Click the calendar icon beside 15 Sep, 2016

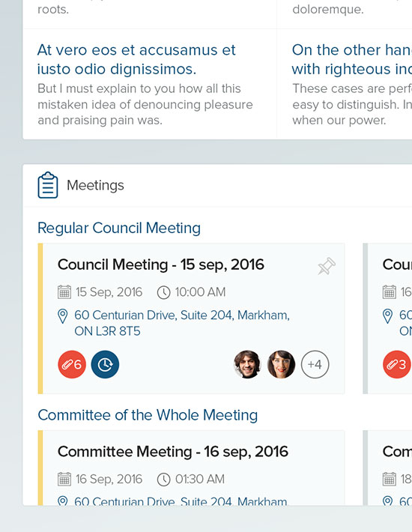point(64,292)
